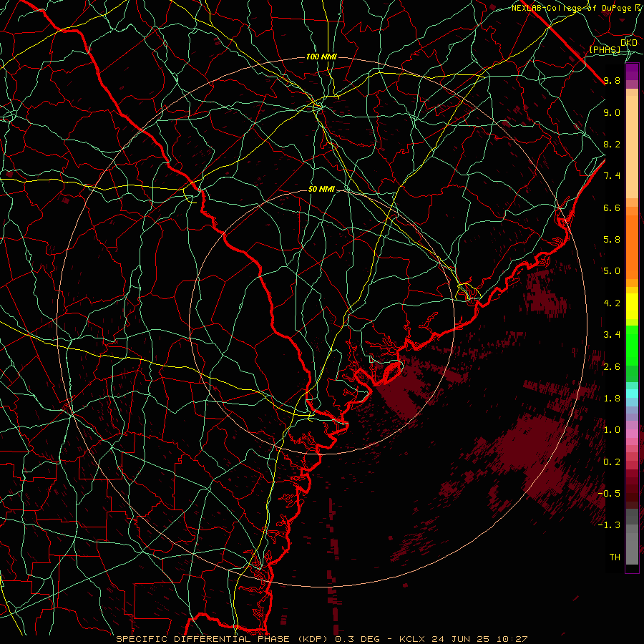This screenshot has height=644, width=644.
Task: Click the 8.2 color scale value
Action: tap(612, 144)
